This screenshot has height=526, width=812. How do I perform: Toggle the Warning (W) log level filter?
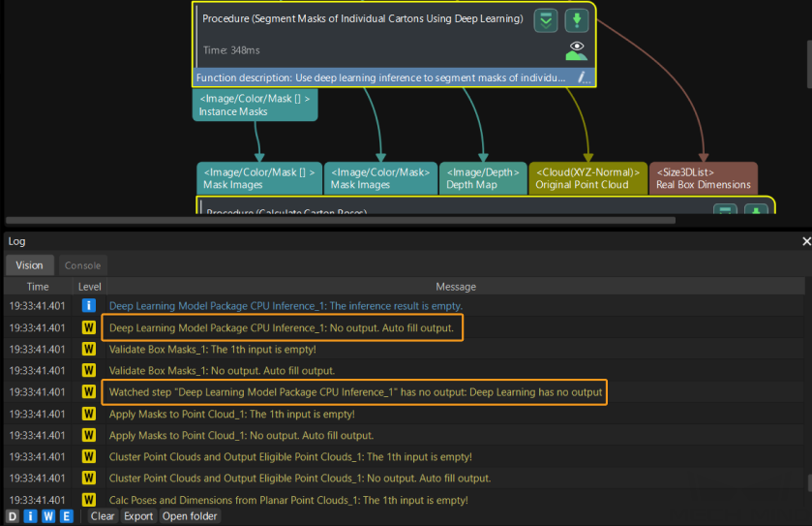[x=48, y=516]
